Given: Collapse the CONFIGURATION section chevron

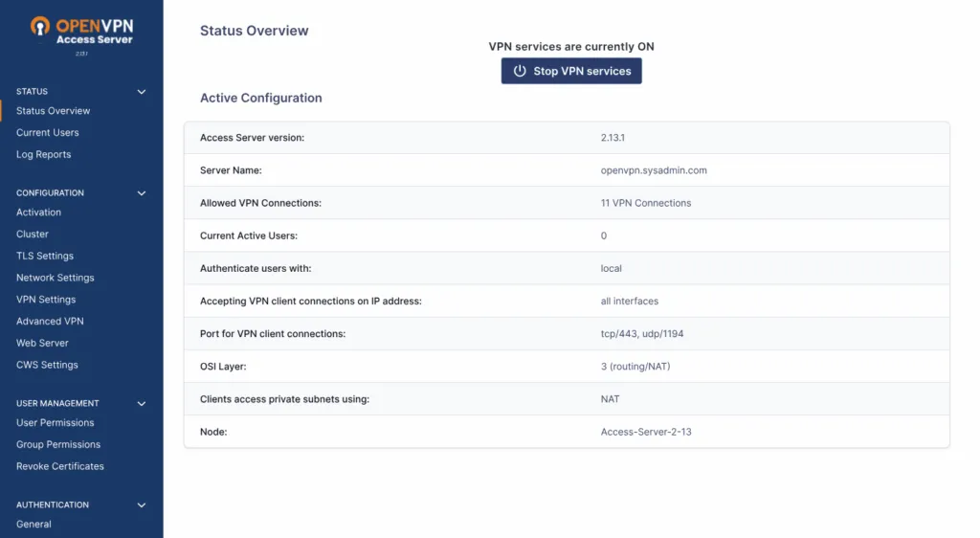Looking at the screenshot, I should point(142,193).
